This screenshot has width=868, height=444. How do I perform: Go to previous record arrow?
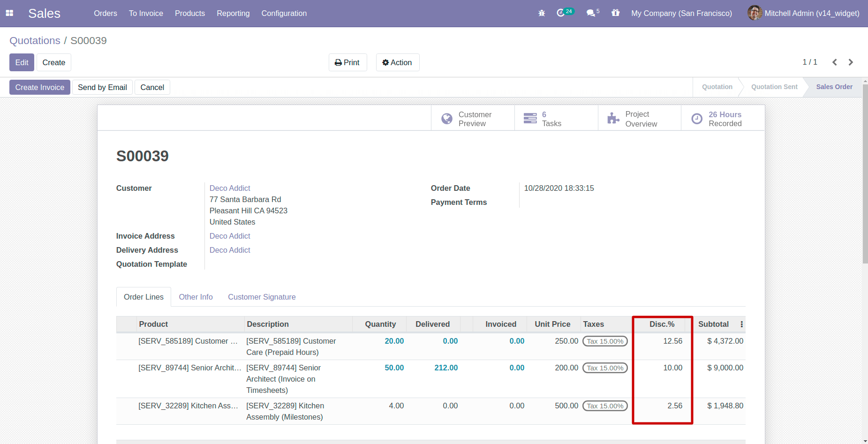coord(835,62)
